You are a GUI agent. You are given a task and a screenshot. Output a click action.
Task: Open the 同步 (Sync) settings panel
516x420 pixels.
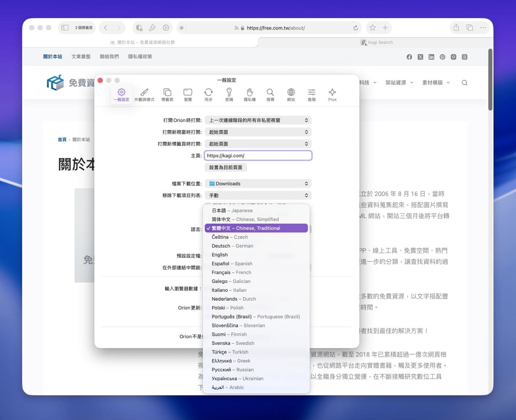coord(208,94)
